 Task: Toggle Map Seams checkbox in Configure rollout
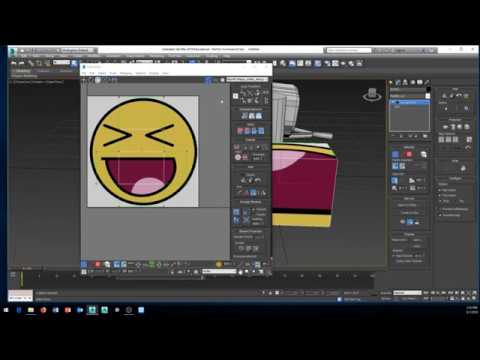tap(440, 190)
